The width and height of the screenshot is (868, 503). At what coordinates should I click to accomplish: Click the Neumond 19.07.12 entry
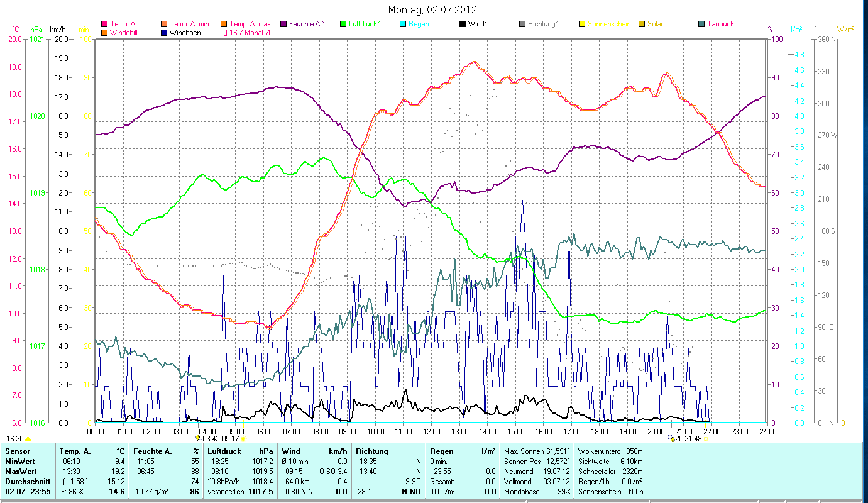(x=537, y=471)
